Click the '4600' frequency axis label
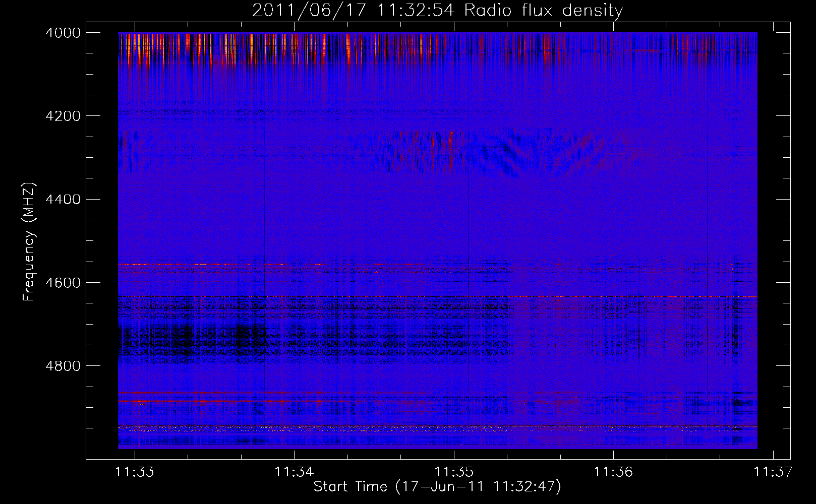 tap(63, 283)
